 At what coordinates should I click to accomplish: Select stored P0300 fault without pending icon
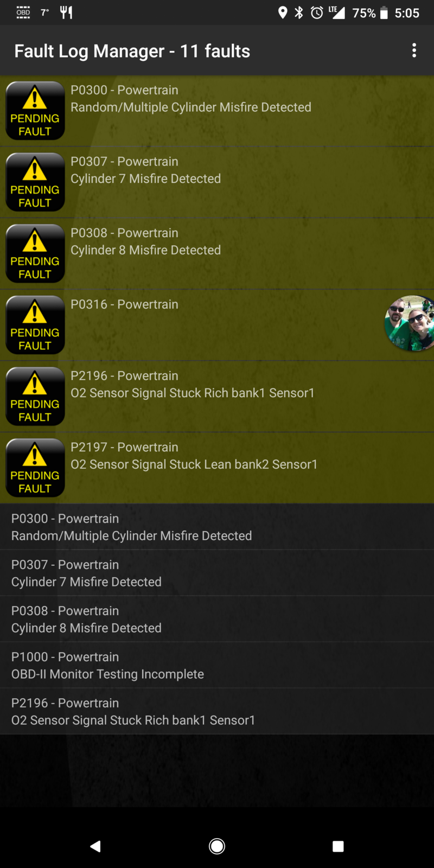217,527
